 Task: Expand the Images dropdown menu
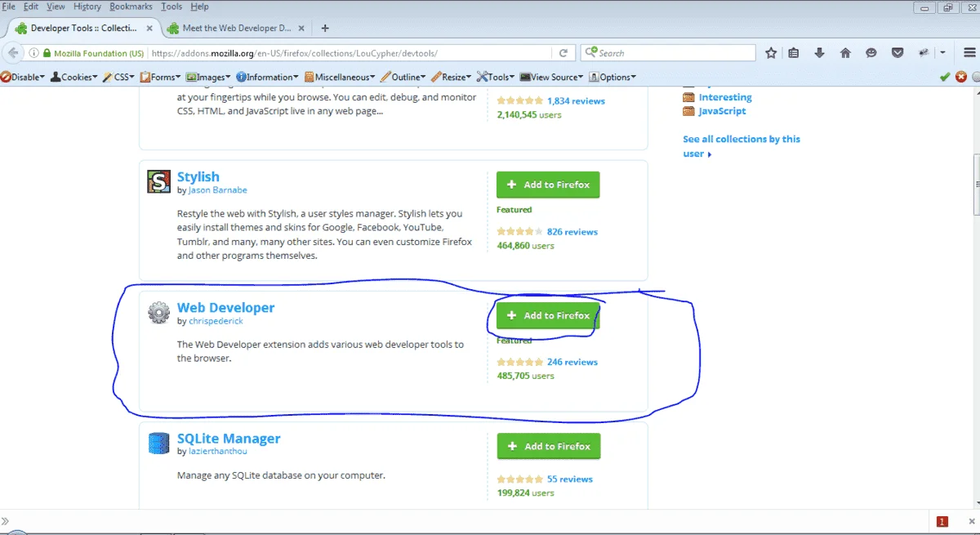209,77
